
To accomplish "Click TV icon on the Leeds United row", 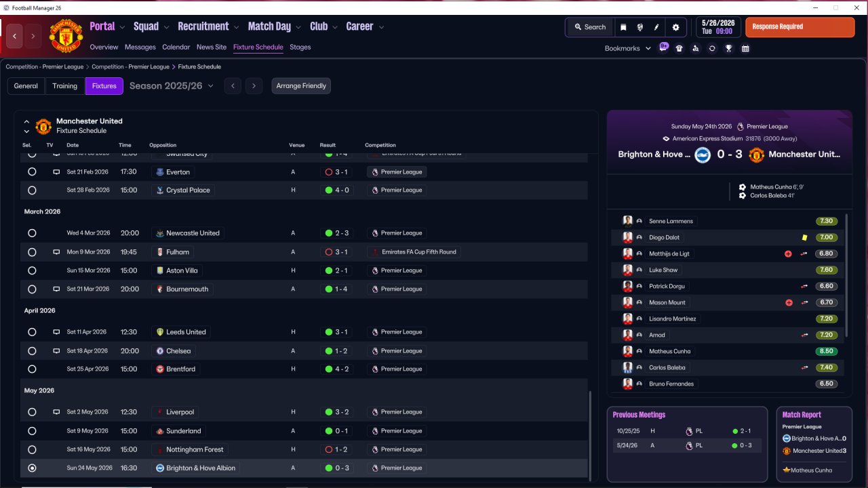I will pyautogui.click(x=56, y=332).
